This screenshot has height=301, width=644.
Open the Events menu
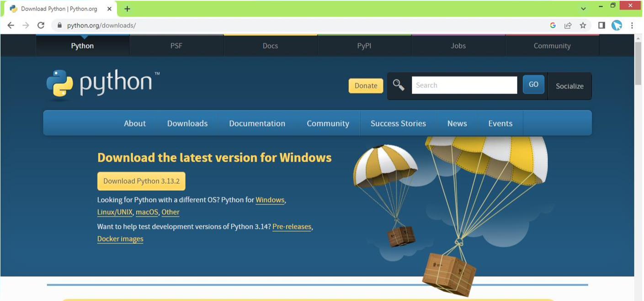point(500,123)
